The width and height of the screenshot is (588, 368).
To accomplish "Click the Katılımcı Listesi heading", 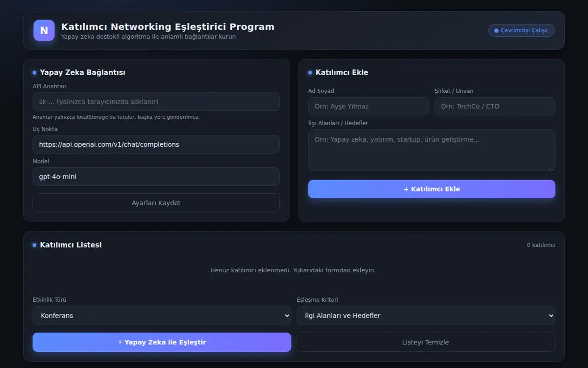I will [71, 245].
